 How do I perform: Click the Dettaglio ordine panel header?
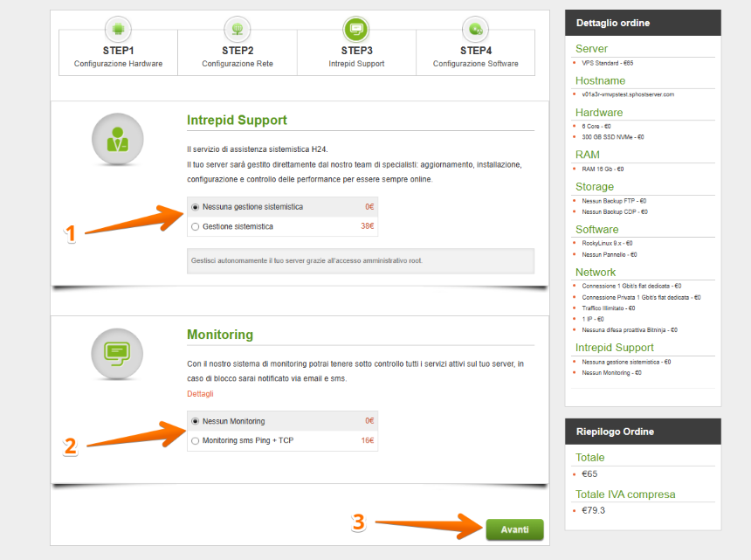tap(643, 23)
